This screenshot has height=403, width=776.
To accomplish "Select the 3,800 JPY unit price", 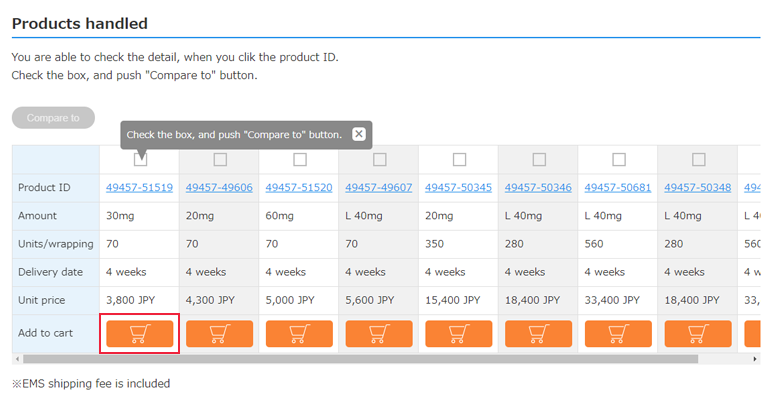I will [x=131, y=300].
